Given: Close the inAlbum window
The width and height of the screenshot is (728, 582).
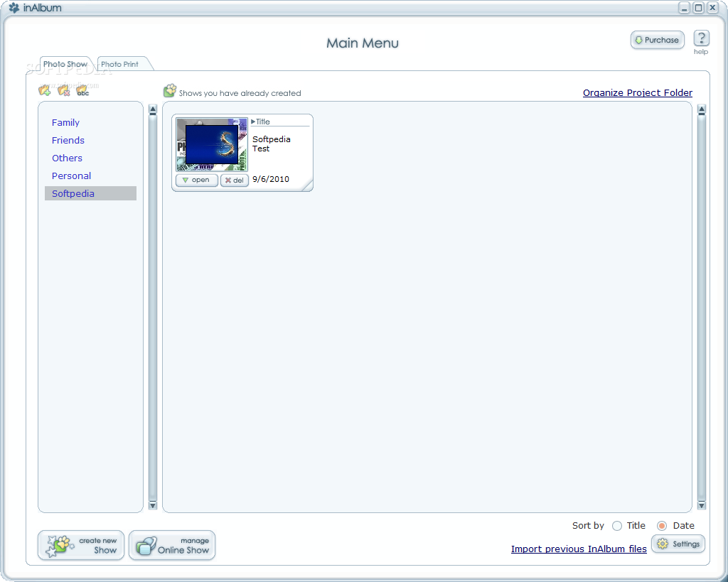Looking at the screenshot, I should tap(712, 8).
